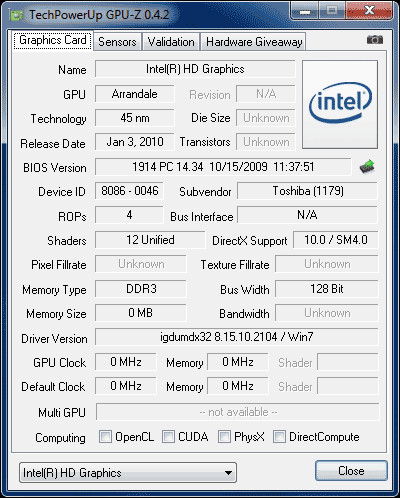Click the Pixel Fillrate Unknown field
The image size is (400, 498).
coord(141,264)
